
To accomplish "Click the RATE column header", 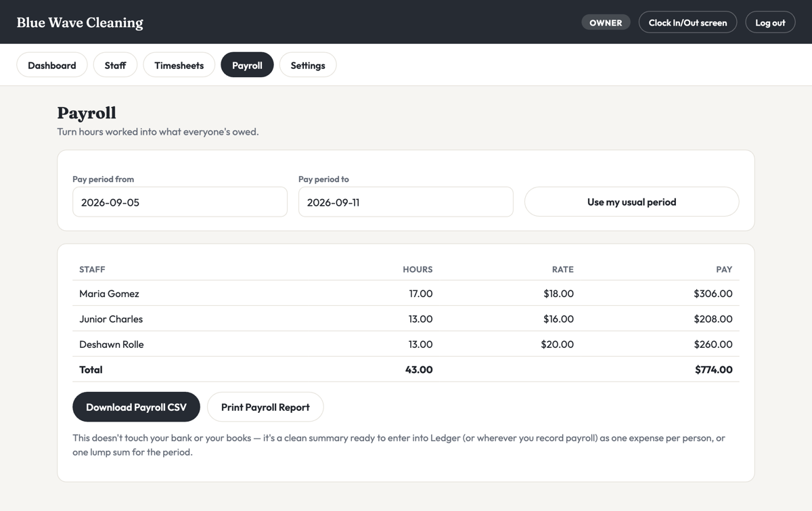I will click(562, 269).
